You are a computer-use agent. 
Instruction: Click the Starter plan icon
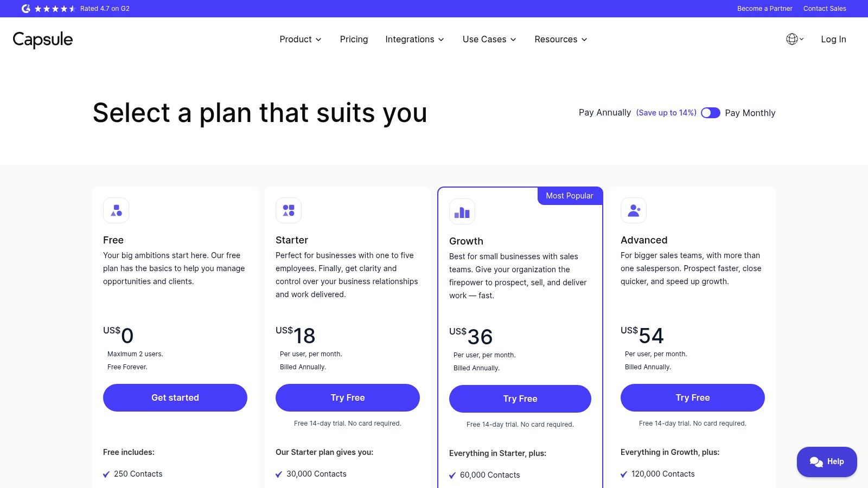click(289, 210)
